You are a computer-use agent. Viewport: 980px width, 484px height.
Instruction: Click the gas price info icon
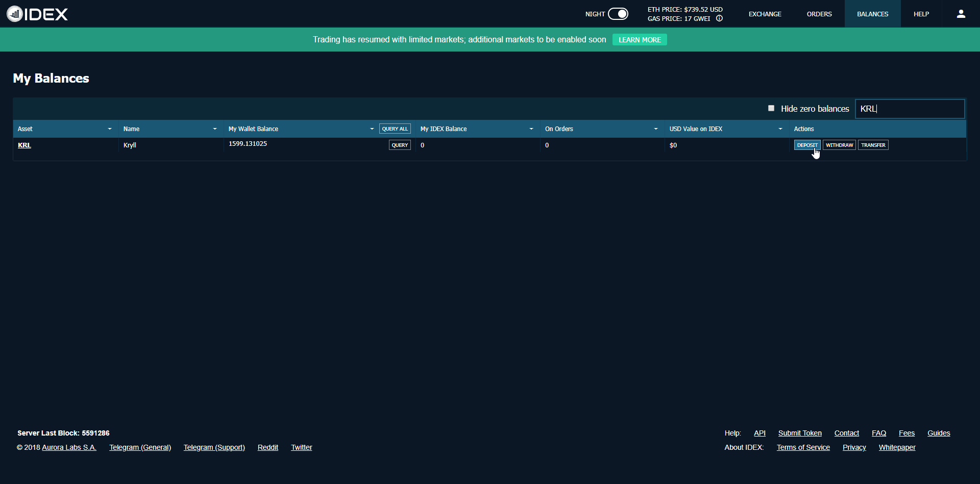tap(719, 18)
